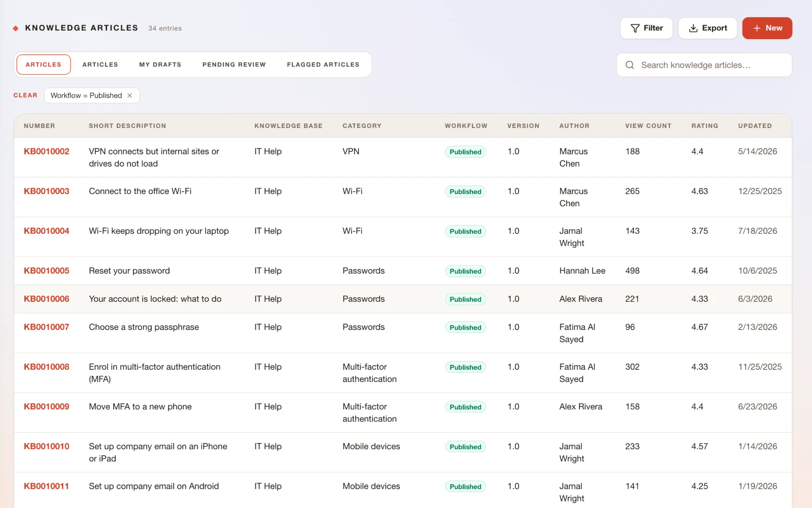The height and width of the screenshot is (508, 812).
Task: Open article KB0010005
Action: coord(47,271)
